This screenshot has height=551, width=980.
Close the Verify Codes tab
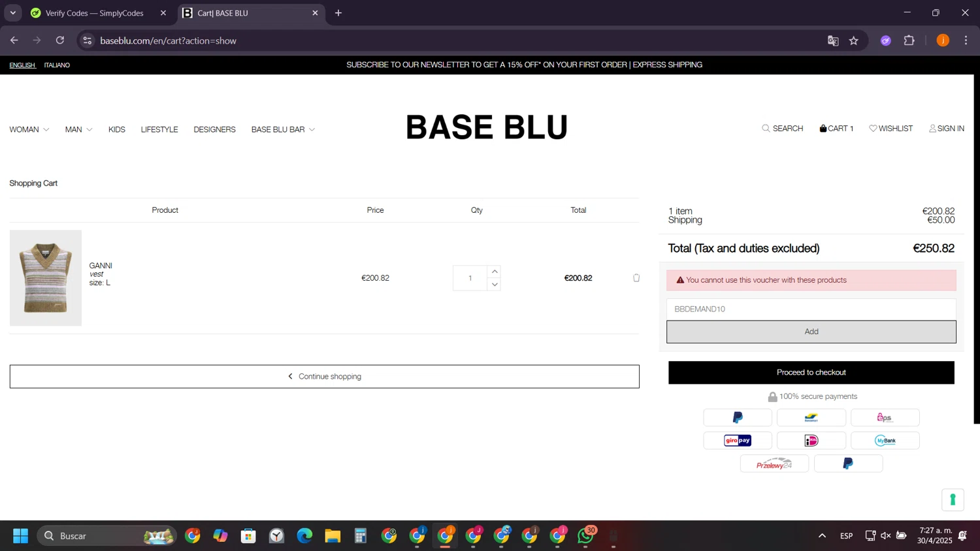tap(163, 13)
